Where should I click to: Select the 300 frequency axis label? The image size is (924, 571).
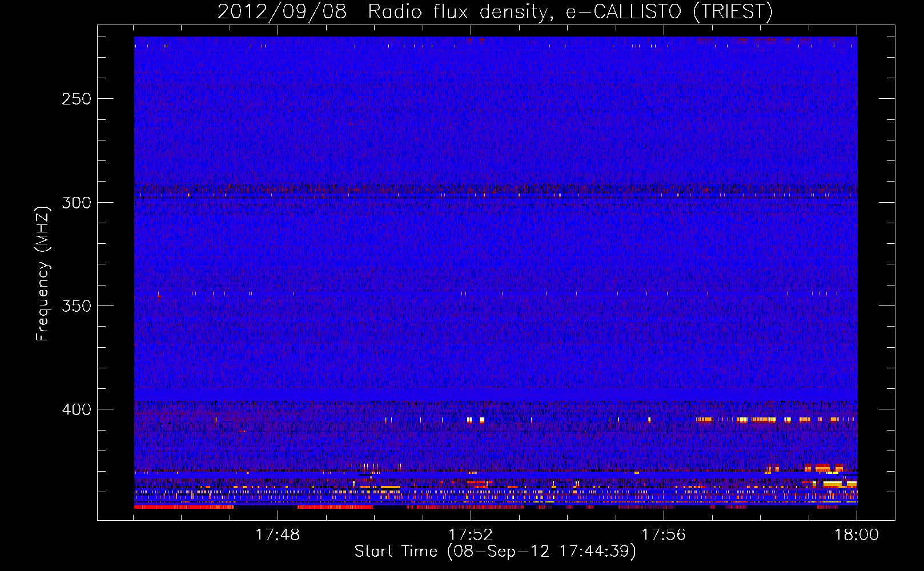77,203
